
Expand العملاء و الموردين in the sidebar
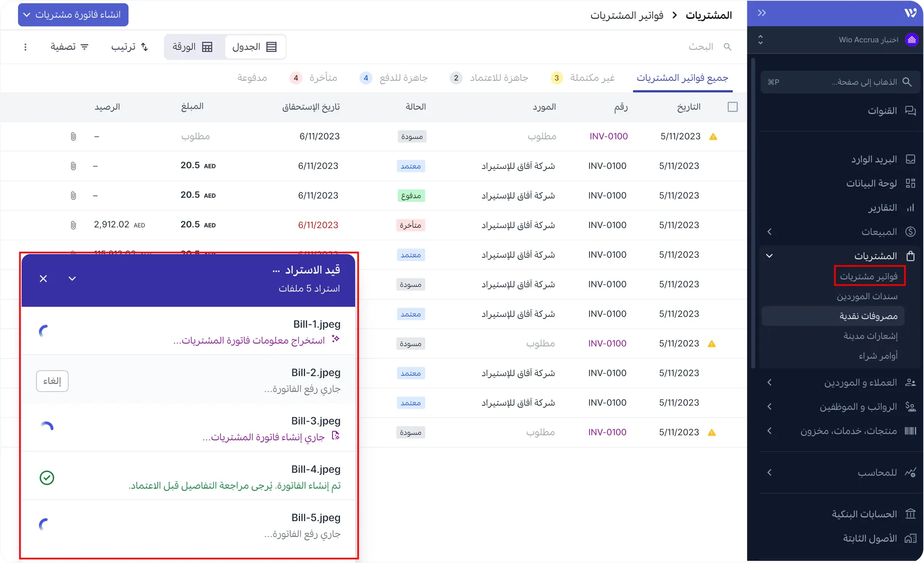click(x=769, y=383)
